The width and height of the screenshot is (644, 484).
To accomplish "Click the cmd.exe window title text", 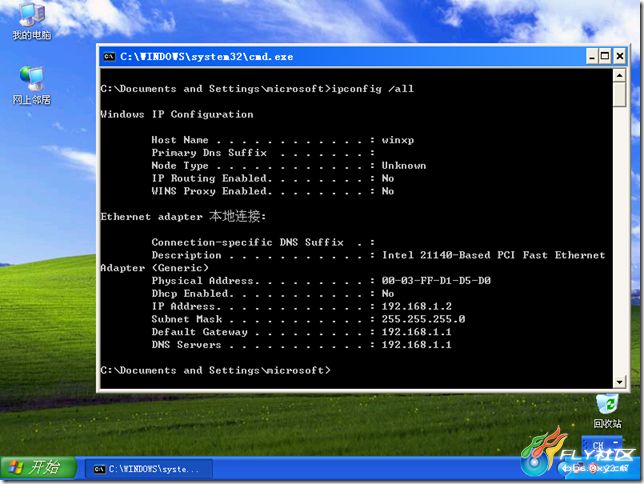I will point(207,57).
